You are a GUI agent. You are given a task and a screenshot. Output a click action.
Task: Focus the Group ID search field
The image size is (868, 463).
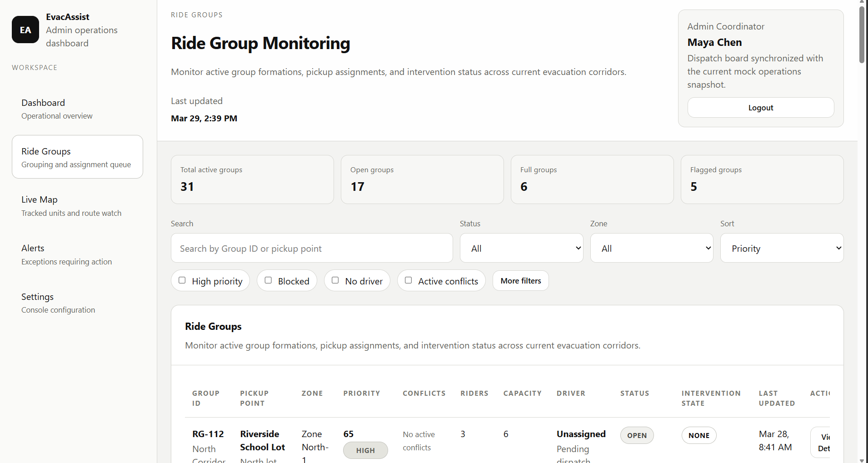[312, 248]
